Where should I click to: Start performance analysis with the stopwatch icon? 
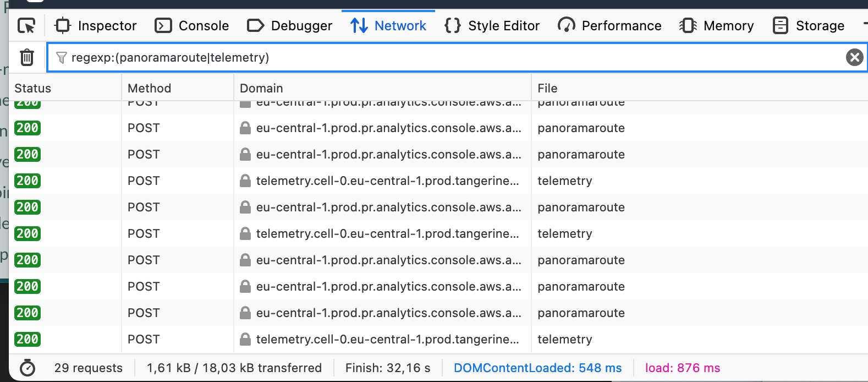click(28, 368)
